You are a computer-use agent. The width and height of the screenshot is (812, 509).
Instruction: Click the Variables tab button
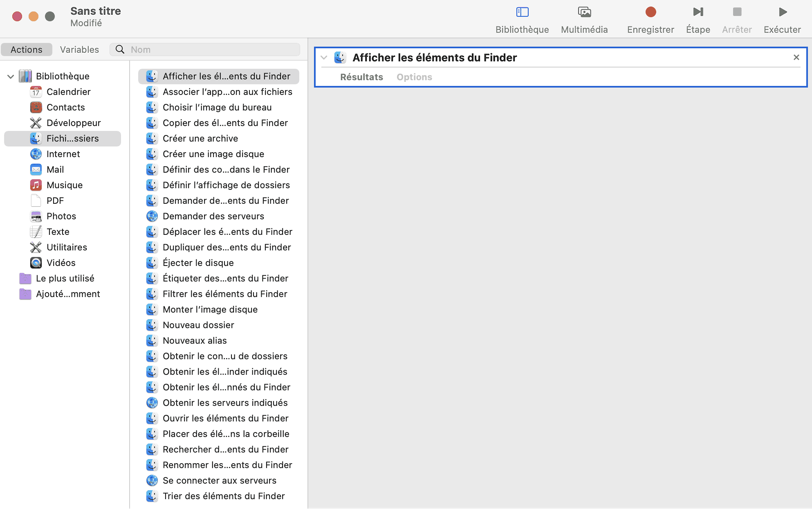pyautogui.click(x=79, y=49)
